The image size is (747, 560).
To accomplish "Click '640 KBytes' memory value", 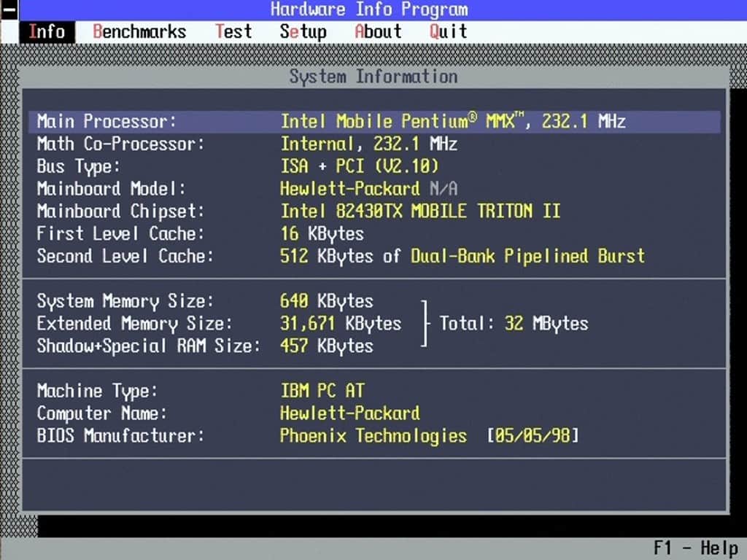I will 327,301.
